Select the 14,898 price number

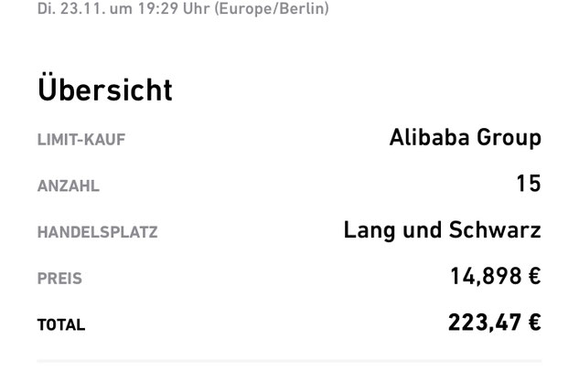pyautogui.click(x=486, y=277)
